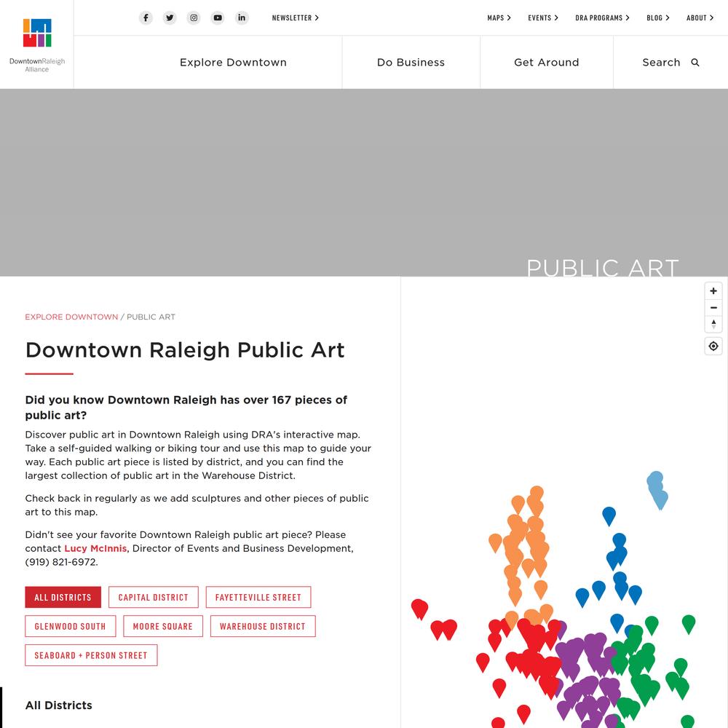Open the Events dropdown
This screenshot has height=728, width=728.
(543, 17)
